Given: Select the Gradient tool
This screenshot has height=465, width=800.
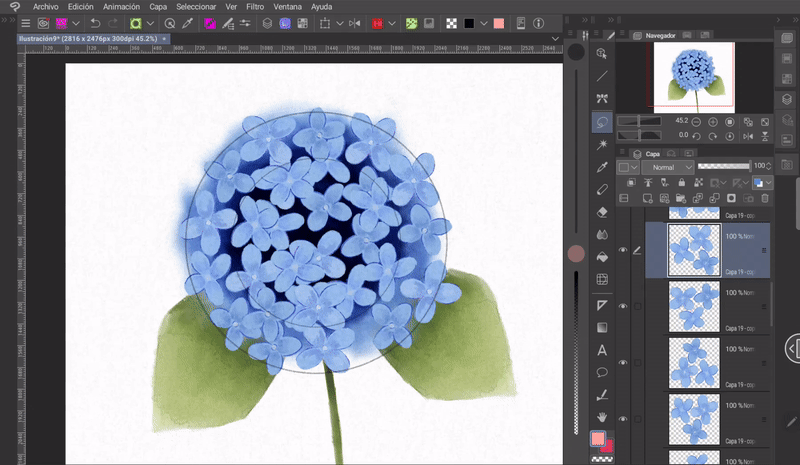Looking at the screenshot, I should click(602, 327).
